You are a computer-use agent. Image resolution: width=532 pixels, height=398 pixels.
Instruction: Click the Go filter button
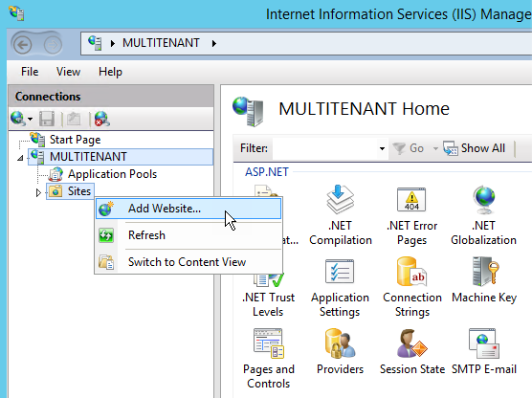point(409,148)
